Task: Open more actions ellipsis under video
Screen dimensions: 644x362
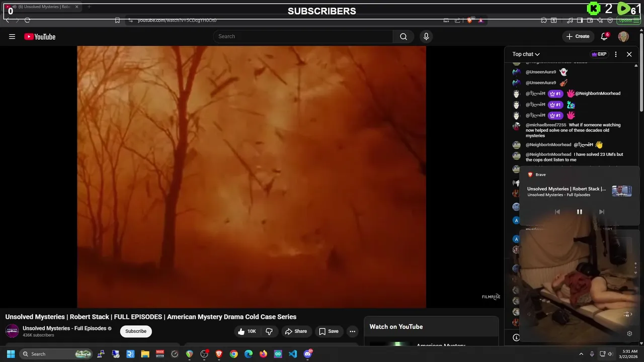Action: pyautogui.click(x=352, y=331)
